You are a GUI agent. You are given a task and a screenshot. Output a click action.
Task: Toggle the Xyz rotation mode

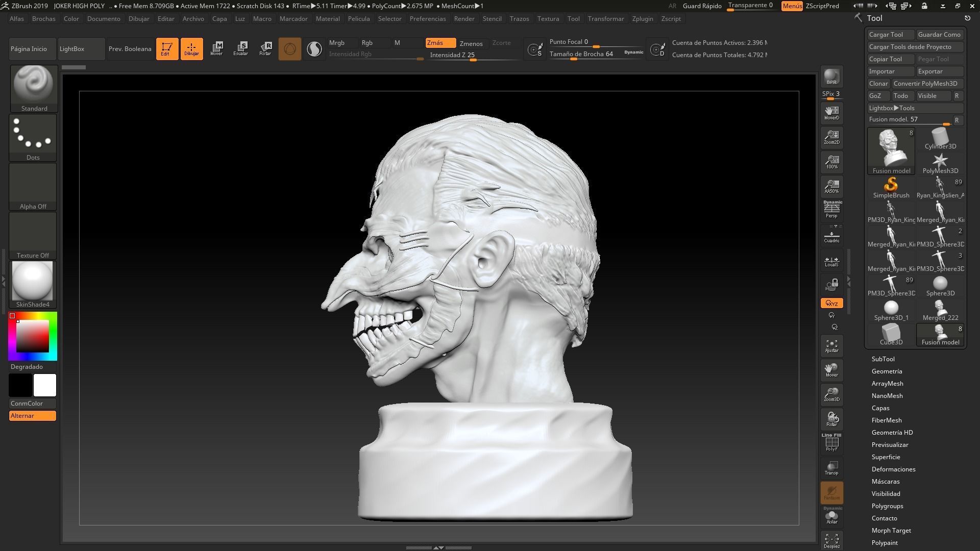[x=831, y=303]
